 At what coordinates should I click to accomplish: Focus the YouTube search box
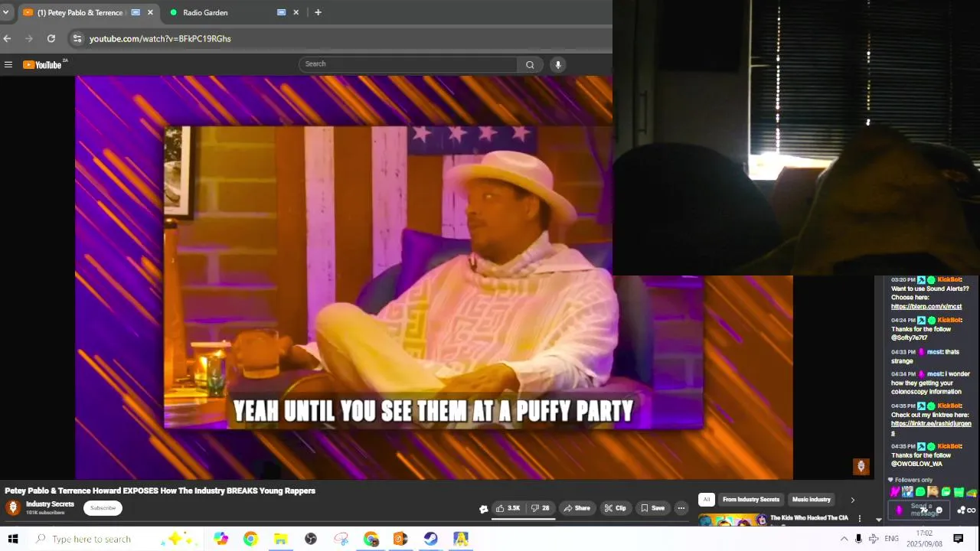tap(408, 64)
